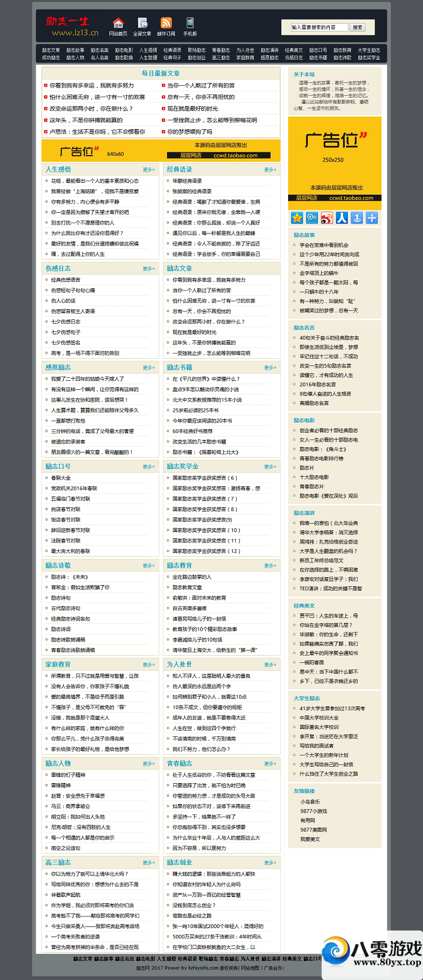Expand 更多 for the 青春励志 section
The height and width of the screenshot is (980, 423).
tap(270, 764)
